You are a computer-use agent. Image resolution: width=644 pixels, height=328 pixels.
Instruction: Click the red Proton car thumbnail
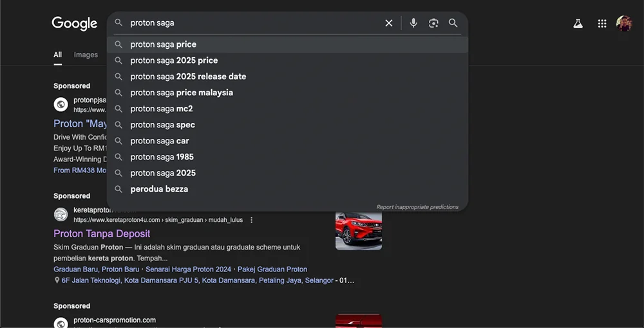(x=359, y=230)
